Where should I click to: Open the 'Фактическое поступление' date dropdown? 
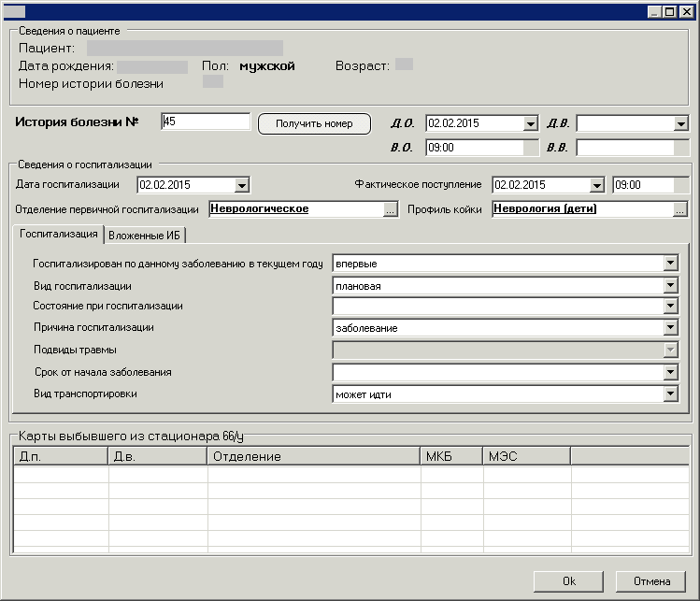(x=596, y=185)
